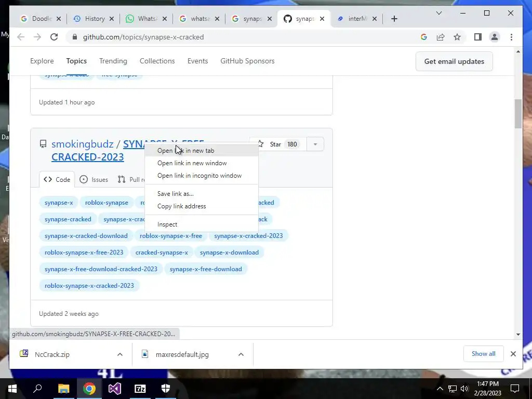Open the Google icon in address bar
The width and height of the screenshot is (532, 399).
coord(424,37)
